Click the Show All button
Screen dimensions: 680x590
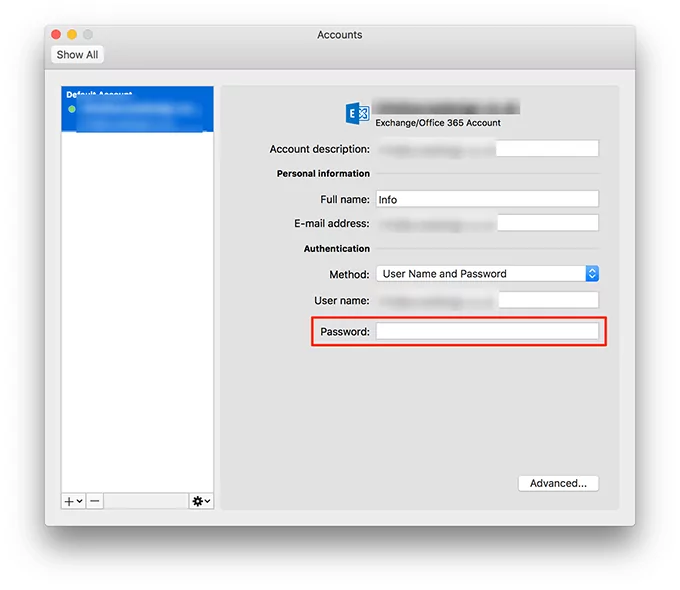point(77,55)
